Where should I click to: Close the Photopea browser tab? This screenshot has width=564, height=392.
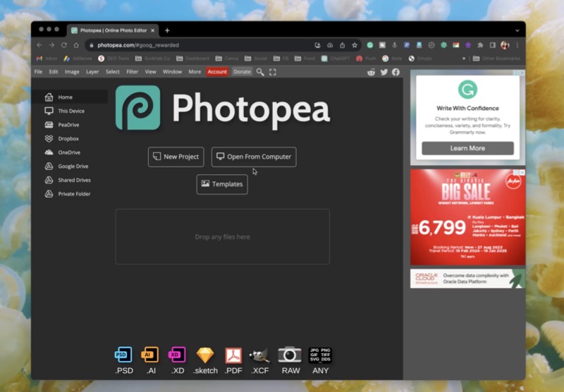point(152,30)
